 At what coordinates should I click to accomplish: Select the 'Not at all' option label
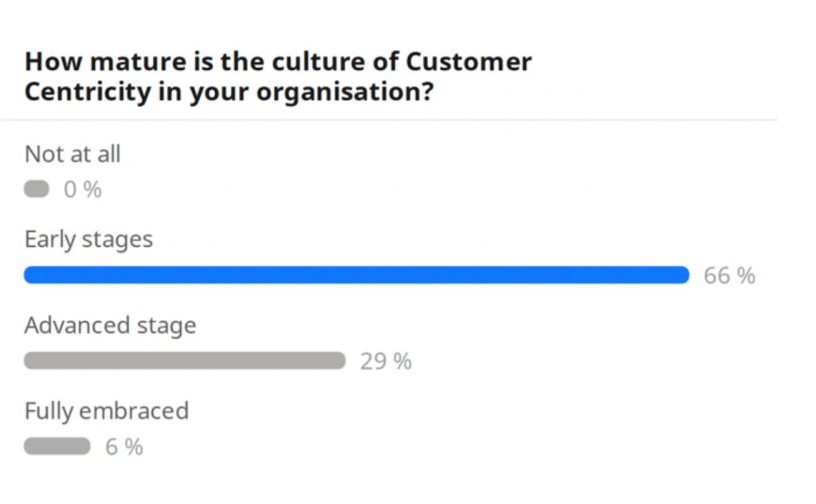(73, 154)
